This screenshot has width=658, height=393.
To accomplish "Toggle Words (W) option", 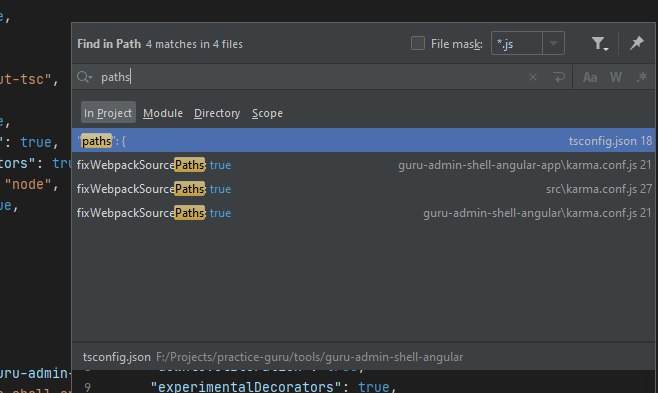I will (x=616, y=77).
